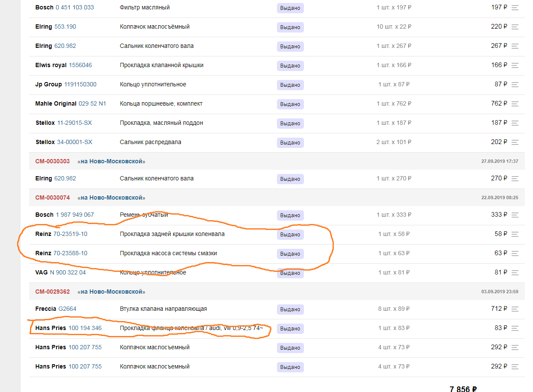Viewport: 533px width, 392px height.
Task: Open row menu icon for VAG N 900 322 04
Action: coord(515,273)
